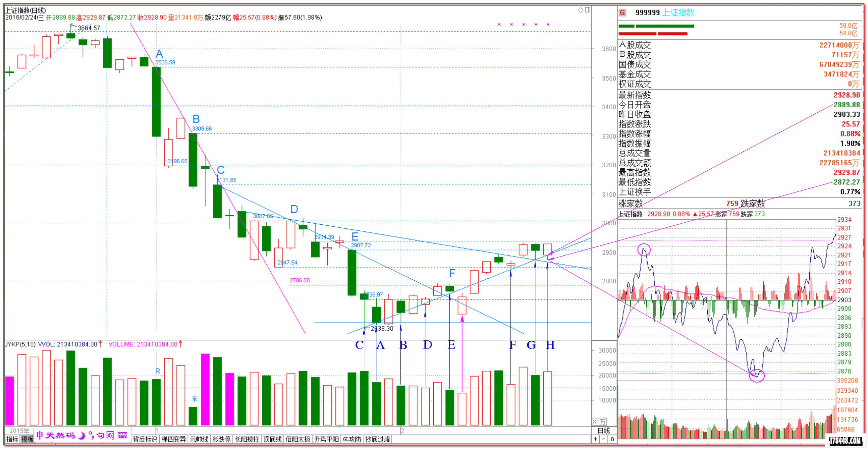Click the 3684.57 high price marker
This screenshot has width=868, height=449.
pyautogui.click(x=89, y=28)
